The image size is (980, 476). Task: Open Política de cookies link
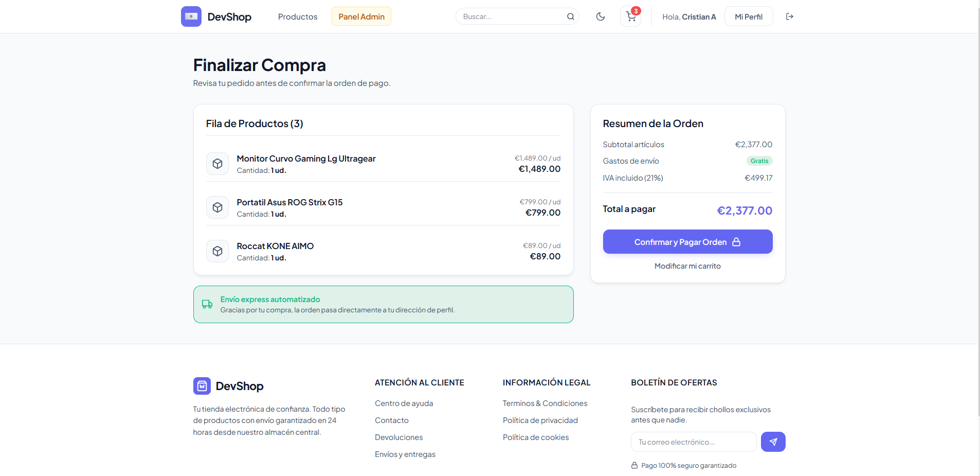[536, 437]
